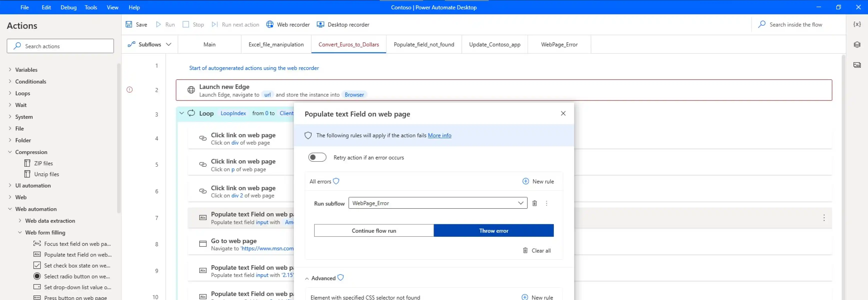This screenshot has height=300, width=868.
Task: Click the shield icon beside All errors
Action: pos(336,181)
